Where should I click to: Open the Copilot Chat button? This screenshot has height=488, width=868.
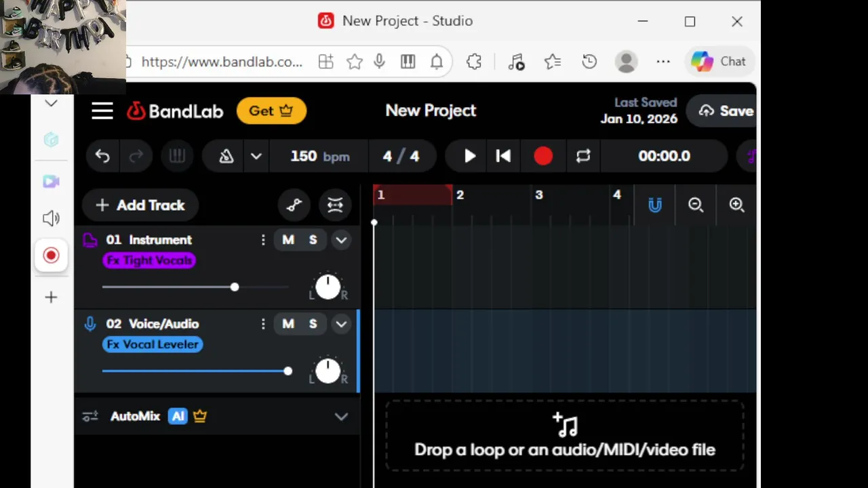pos(719,62)
